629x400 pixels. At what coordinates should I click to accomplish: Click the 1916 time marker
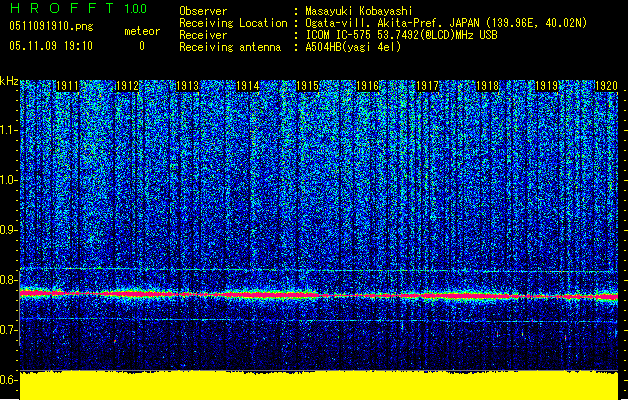pos(367,86)
